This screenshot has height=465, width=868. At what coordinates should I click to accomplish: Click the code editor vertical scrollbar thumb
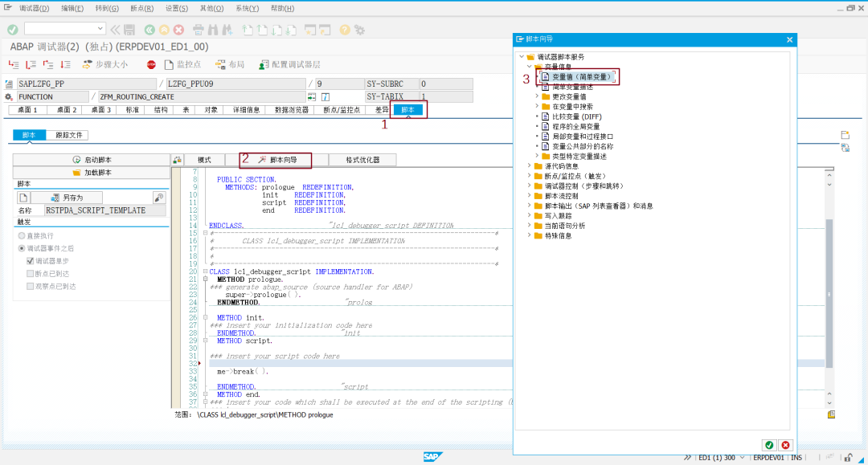(x=829, y=293)
